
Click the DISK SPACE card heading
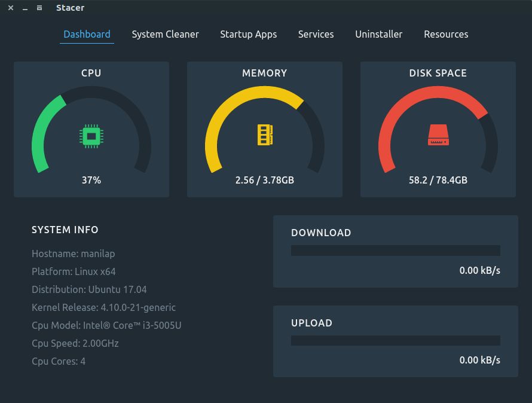pos(438,73)
